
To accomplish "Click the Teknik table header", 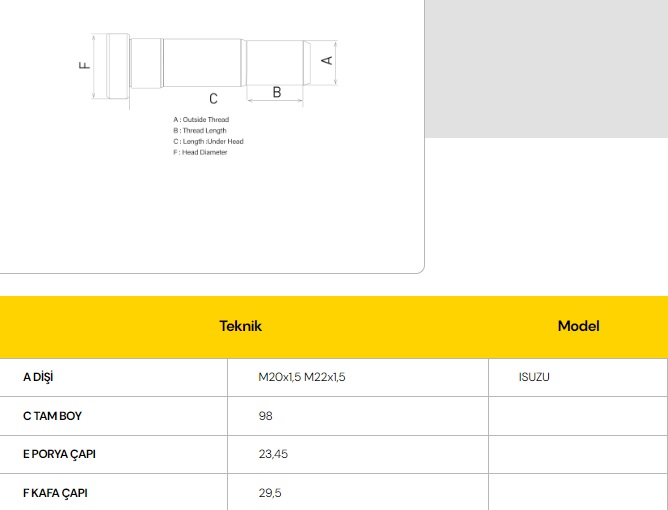I will click(x=241, y=326).
